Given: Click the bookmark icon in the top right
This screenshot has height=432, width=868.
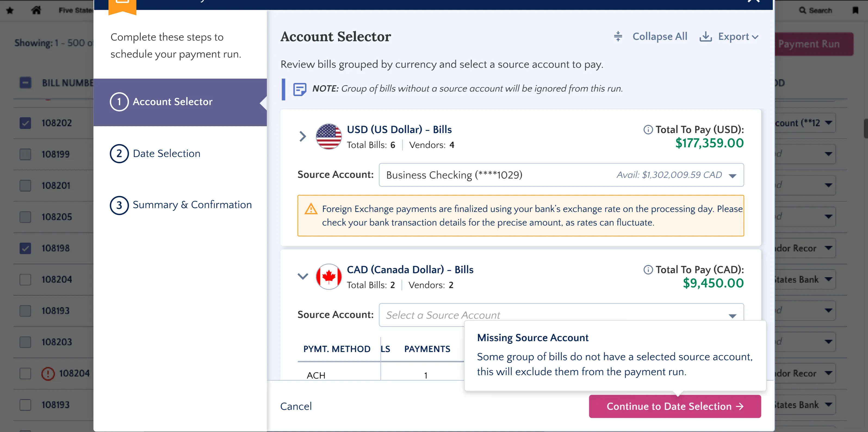Looking at the screenshot, I should (855, 10).
